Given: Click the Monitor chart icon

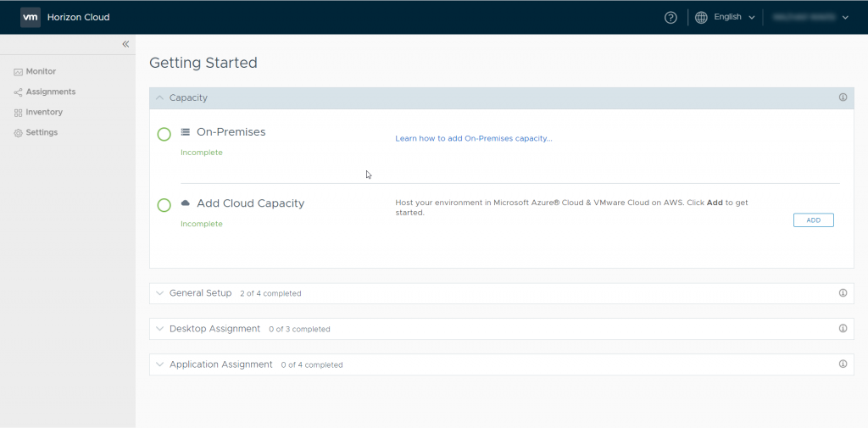Looking at the screenshot, I should pos(19,72).
